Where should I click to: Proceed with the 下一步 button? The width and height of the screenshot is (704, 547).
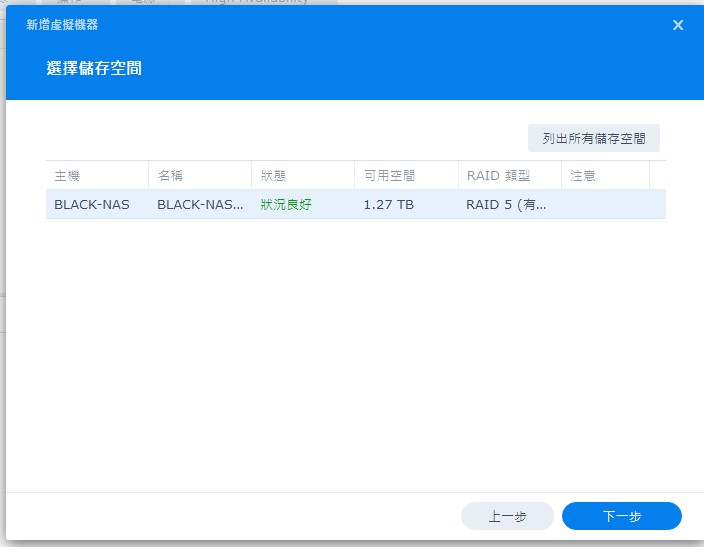(x=621, y=516)
